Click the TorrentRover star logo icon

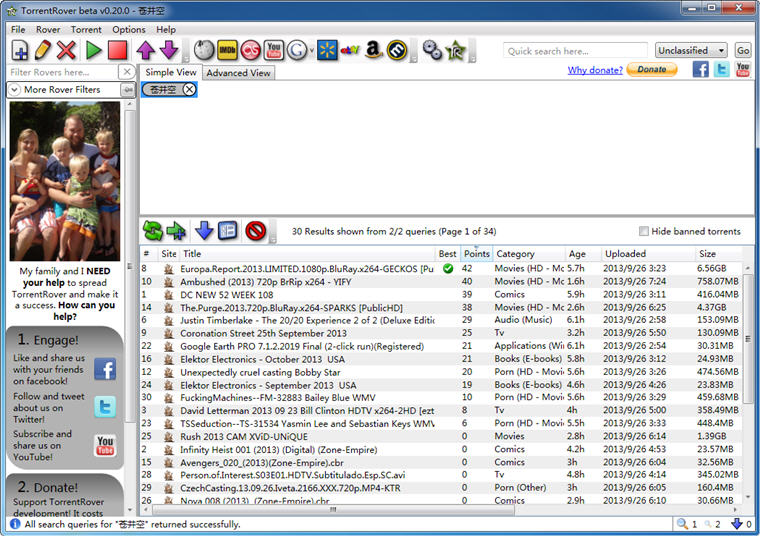pos(456,50)
